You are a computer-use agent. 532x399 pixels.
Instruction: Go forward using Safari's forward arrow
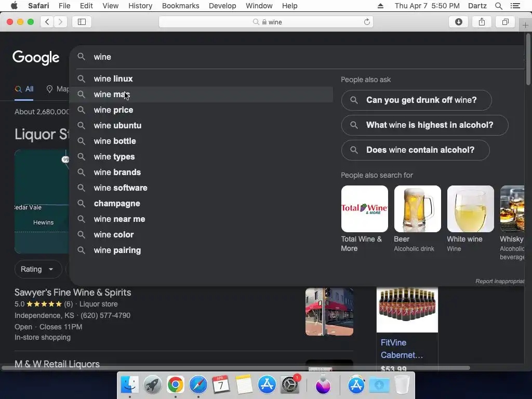pyautogui.click(x=60, y=22)
